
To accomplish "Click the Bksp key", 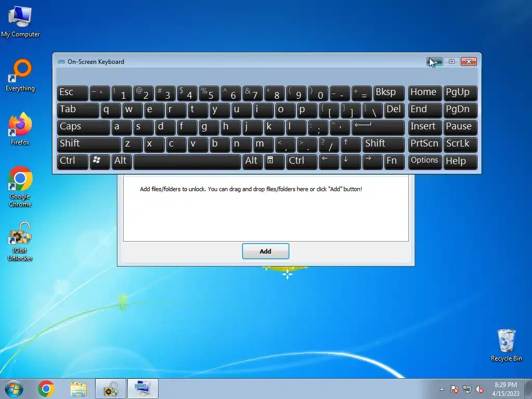I will point(389,93).
